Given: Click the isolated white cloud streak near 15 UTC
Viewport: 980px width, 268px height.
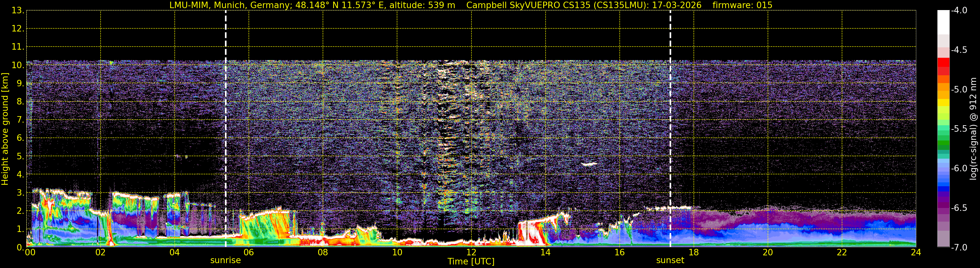Looking at the screenshot, I should coord(589,164).
